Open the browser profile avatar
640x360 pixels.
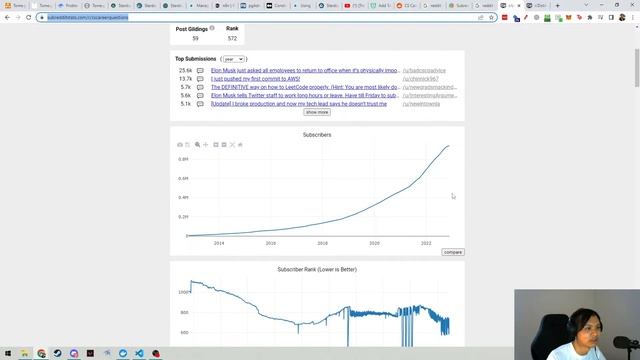click(x=622, y=18)
